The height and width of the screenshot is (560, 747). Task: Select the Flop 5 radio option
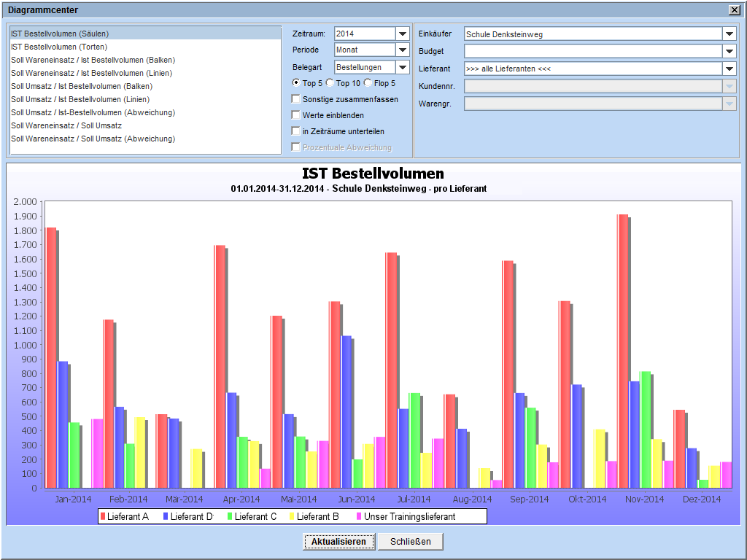(368, 83)
